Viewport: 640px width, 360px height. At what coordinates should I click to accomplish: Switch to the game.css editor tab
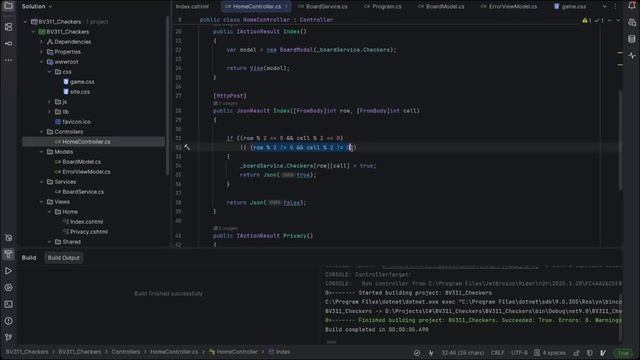(570, 7)
